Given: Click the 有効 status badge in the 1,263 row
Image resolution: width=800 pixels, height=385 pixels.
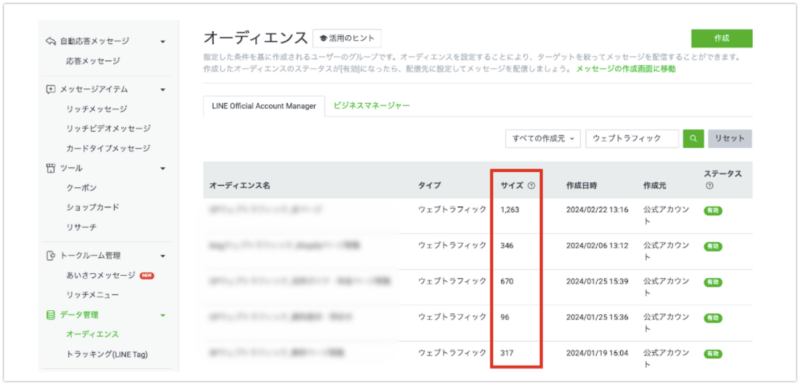Looking at the screenshot, I should [x=713, y=210].
